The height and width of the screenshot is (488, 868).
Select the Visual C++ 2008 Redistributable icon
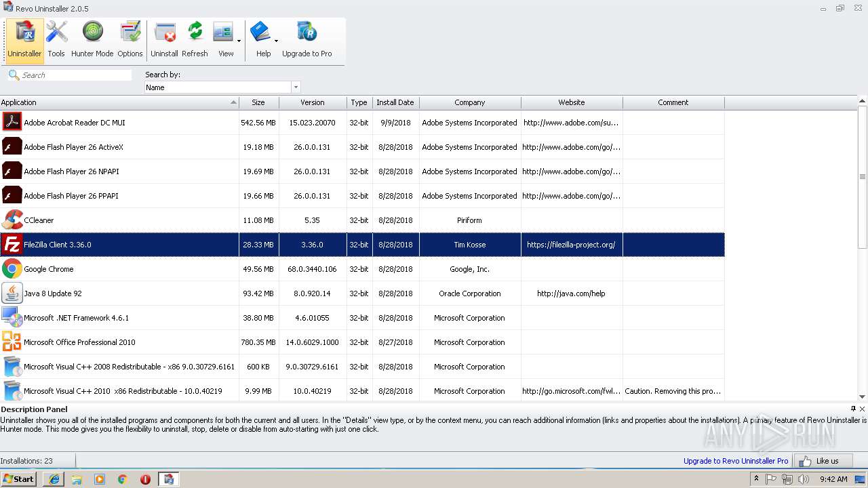tap(12, 367)
